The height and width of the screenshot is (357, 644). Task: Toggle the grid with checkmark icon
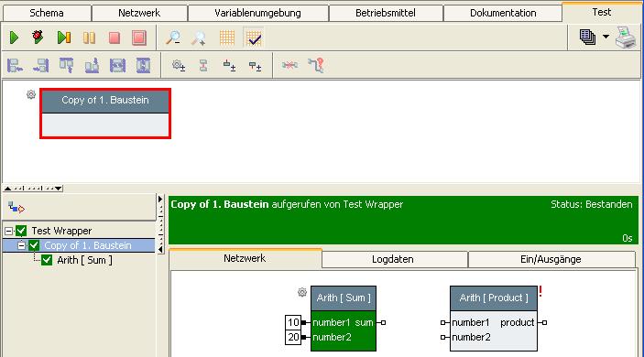[x=254, y=38]
